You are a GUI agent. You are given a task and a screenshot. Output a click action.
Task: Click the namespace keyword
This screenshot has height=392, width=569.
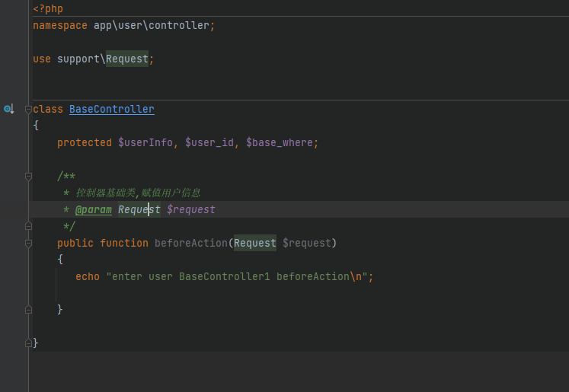pos(60,25)
